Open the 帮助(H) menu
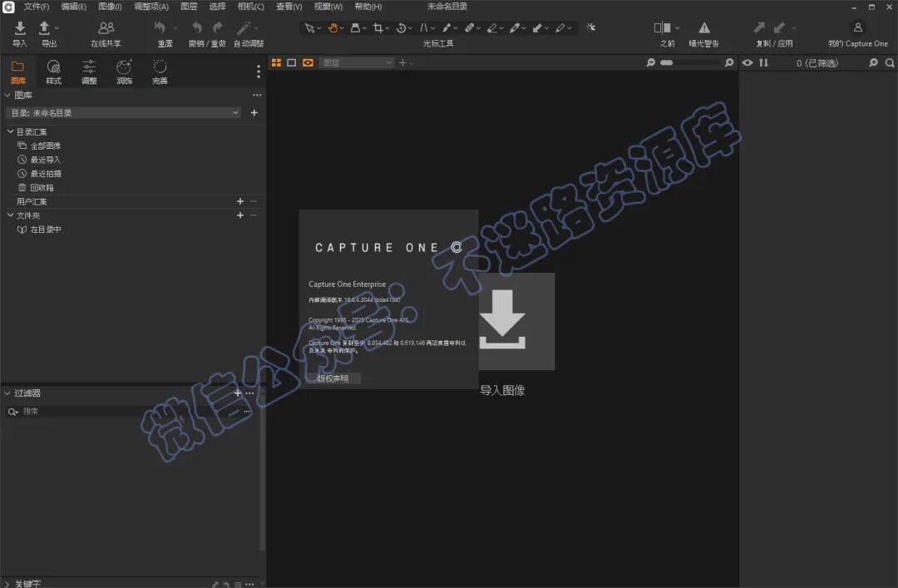 coord(368,7)
